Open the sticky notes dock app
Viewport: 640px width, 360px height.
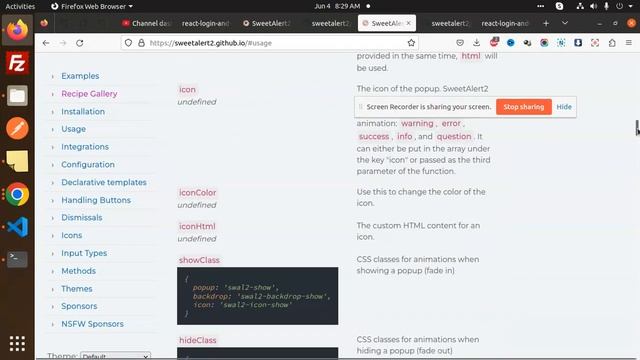point(17,161)
